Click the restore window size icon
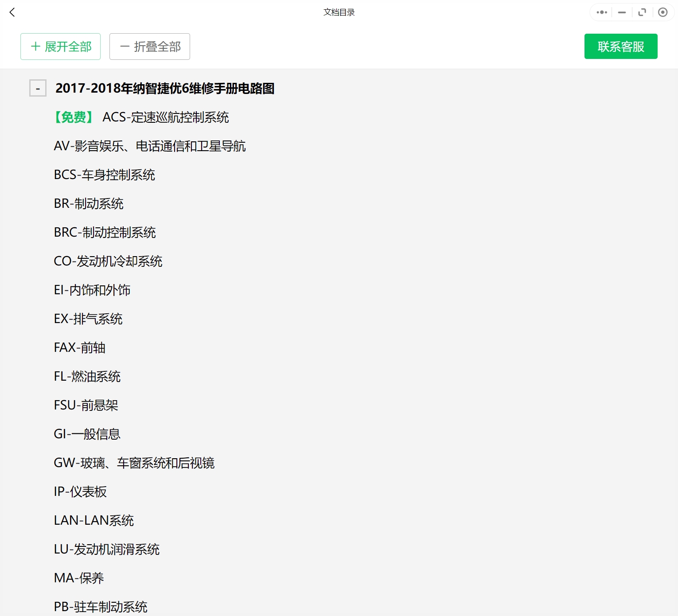The image size is (678, 616). pos(642,12)
